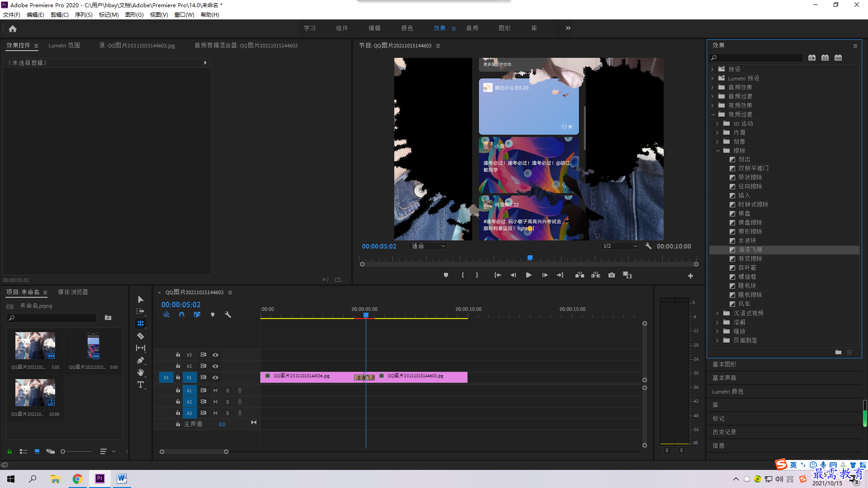Select the 油漆飞溅 transition effect
The image size is (868, 488).
point(750,249)
